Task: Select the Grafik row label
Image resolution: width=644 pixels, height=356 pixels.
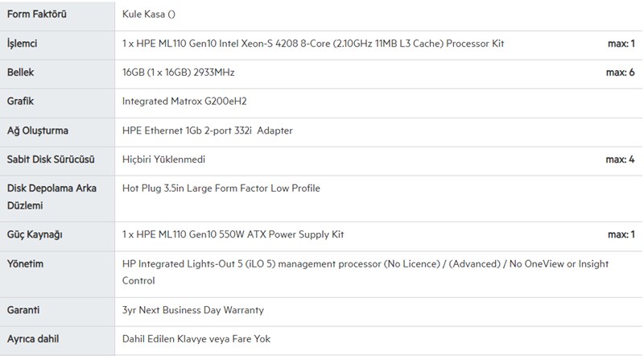Action: [20, 101]
